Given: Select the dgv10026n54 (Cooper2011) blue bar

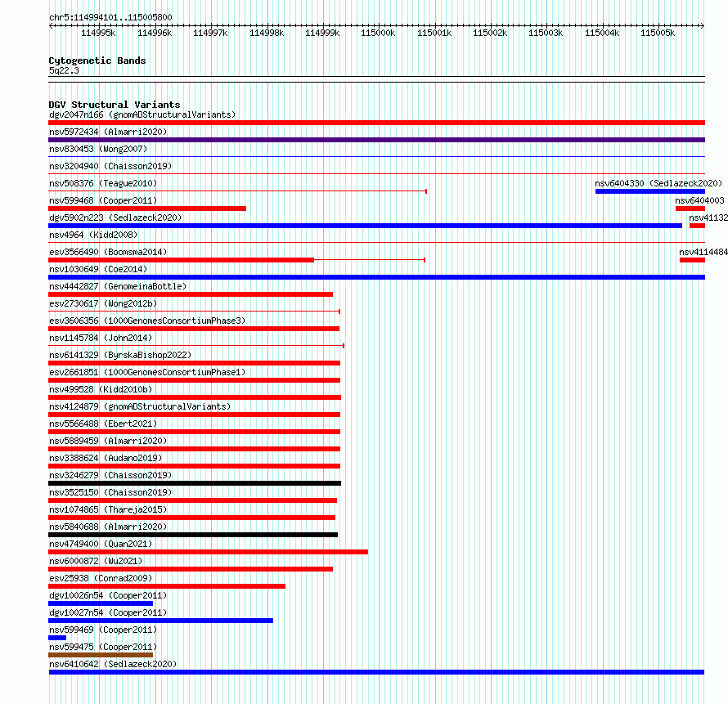Looking at the screenshot, I should [101, 603].
